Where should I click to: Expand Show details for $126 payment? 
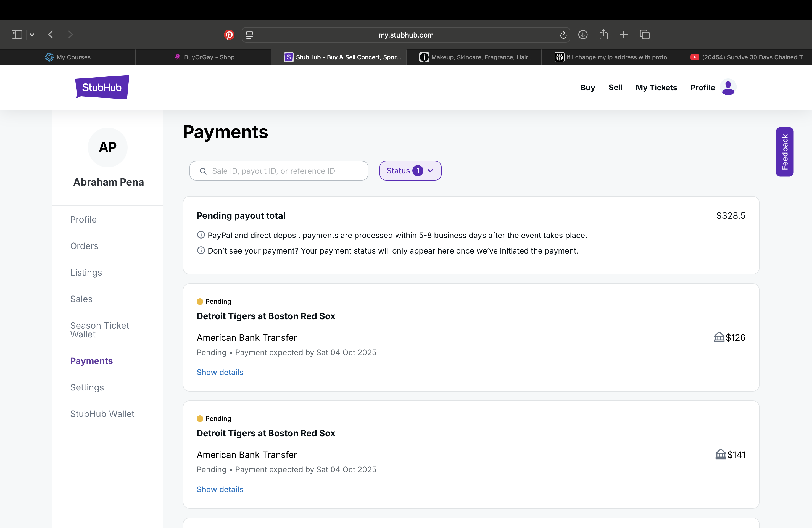(220, 372)
